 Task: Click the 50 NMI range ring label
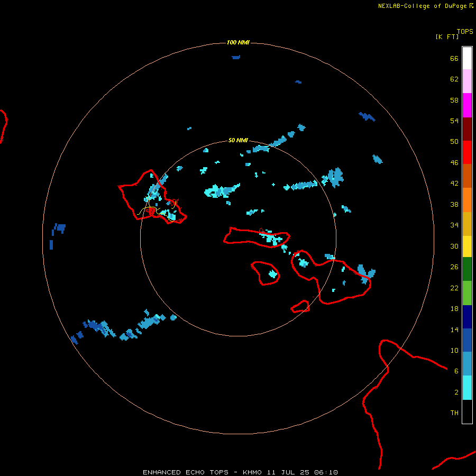coord(237,140)
